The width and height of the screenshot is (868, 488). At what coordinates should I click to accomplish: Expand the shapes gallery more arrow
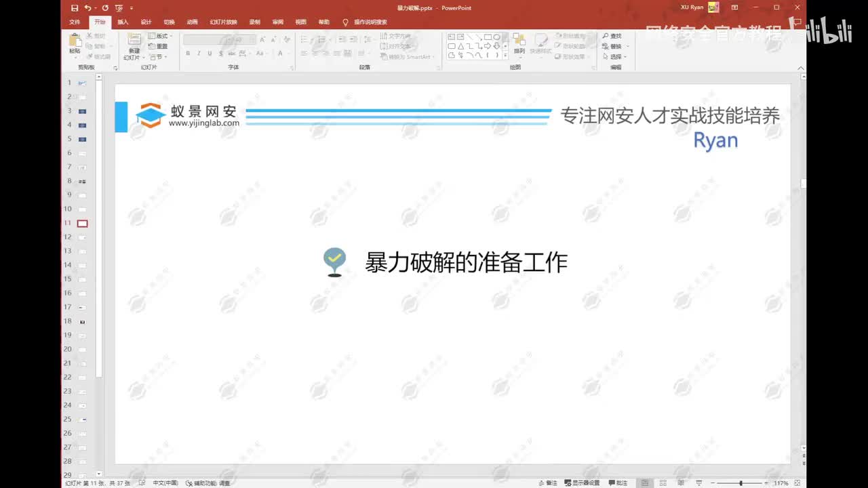[505, 56]
